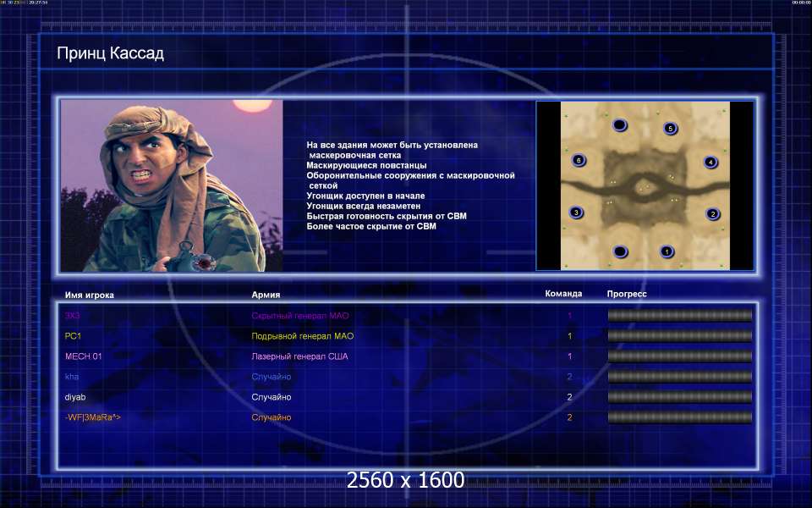The image size is (812, 508).
Task: Click the empty start marker left of marker 5
Action: pyautogui.click(x=620, y=125)
